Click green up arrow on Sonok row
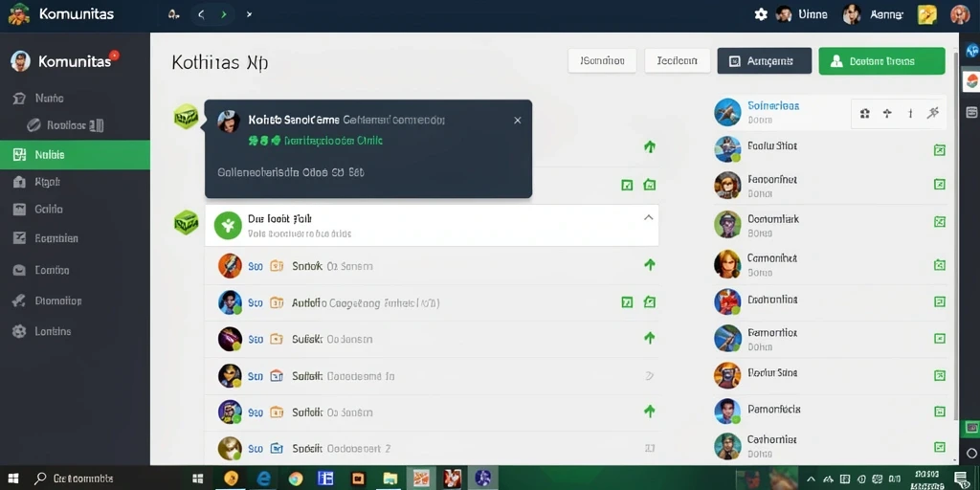Viewport: 980px width, 490px height. pos(650,264)
